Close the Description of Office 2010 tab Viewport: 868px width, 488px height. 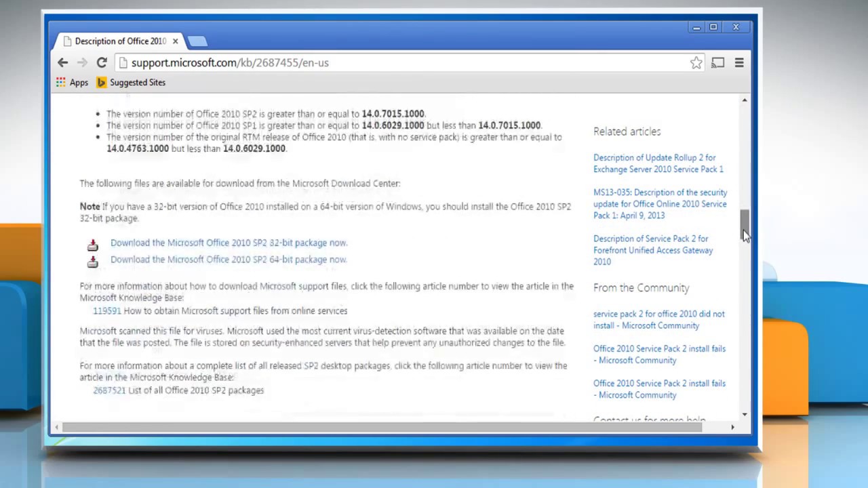point(175,41)
